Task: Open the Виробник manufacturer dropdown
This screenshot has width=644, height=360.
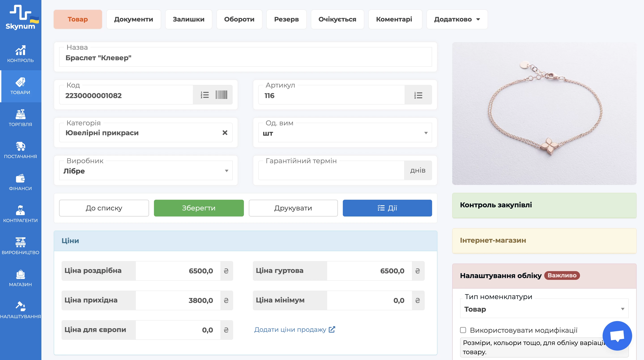Action: (x=226, y=171)
